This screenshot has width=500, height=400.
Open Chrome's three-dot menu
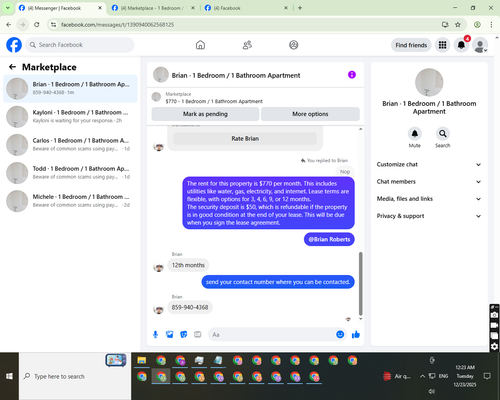click(491, 24)
